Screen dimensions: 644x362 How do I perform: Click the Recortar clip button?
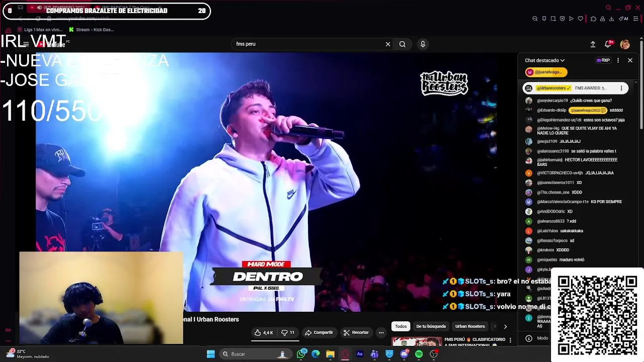[356, 332]
